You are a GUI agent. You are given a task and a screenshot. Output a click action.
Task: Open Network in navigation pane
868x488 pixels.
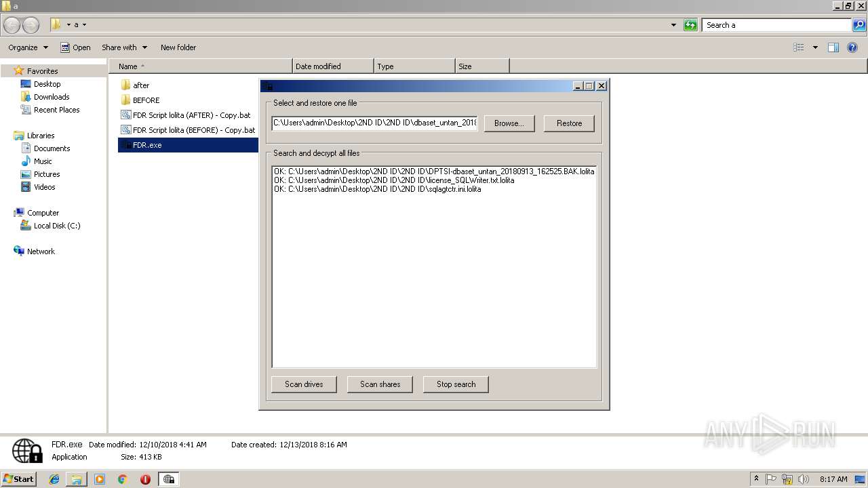(x=41, y=251)
